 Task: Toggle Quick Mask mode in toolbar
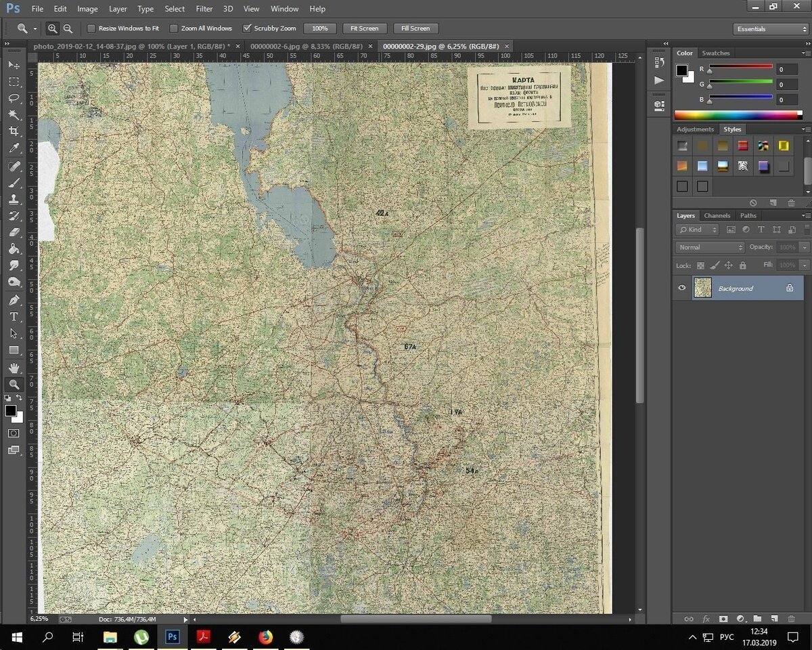click(14, 433)
